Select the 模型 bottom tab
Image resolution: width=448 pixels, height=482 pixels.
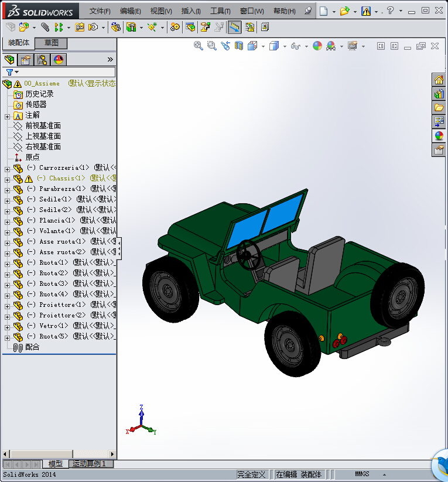coord(56,464)
